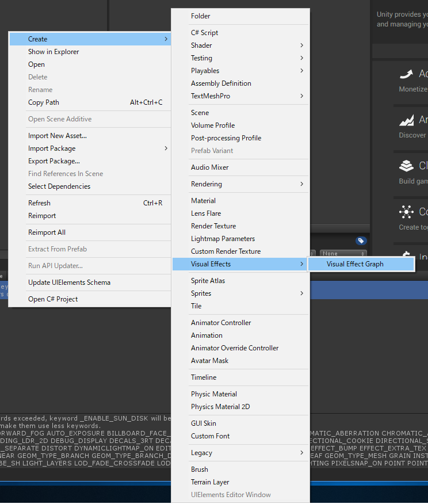Viewport: 428px width, 504px height.
Task: Click the Monetize arrow icon
Action: point(406,74)
